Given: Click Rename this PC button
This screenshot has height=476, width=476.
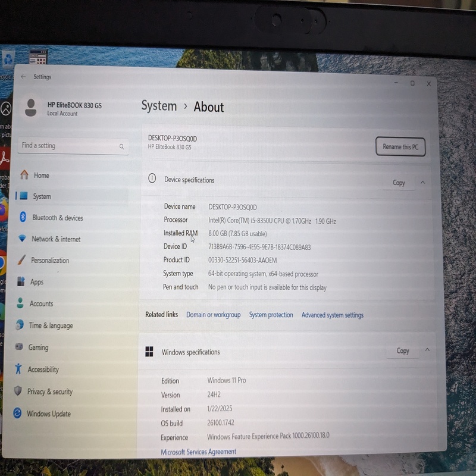Looking at the screenshot, I should coord(400,146).
